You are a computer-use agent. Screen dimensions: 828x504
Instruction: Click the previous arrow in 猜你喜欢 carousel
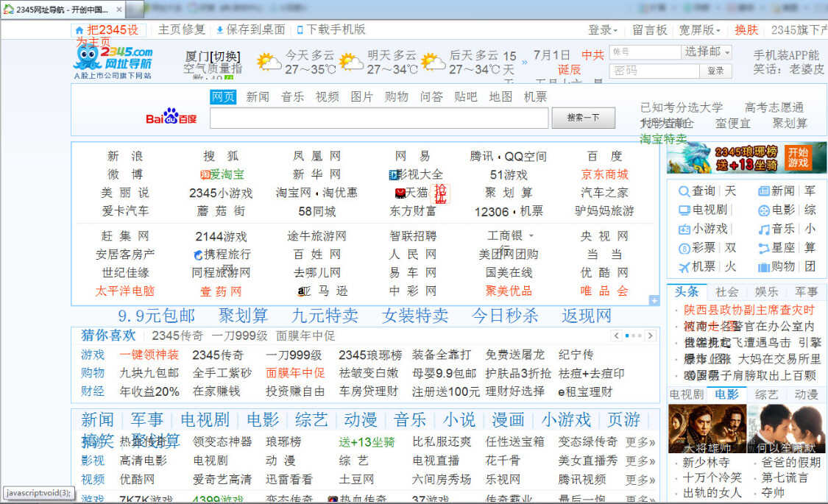pos(617,336)
